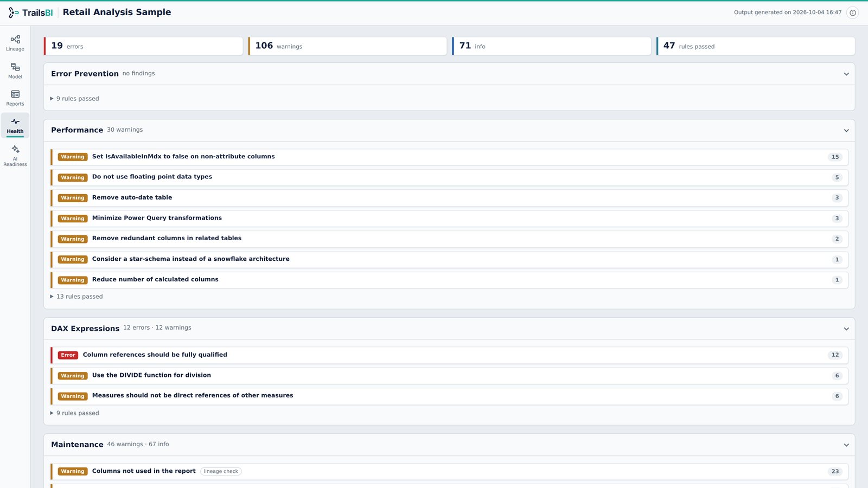Click the DAX Expressions section heading

tap(85, 329)
